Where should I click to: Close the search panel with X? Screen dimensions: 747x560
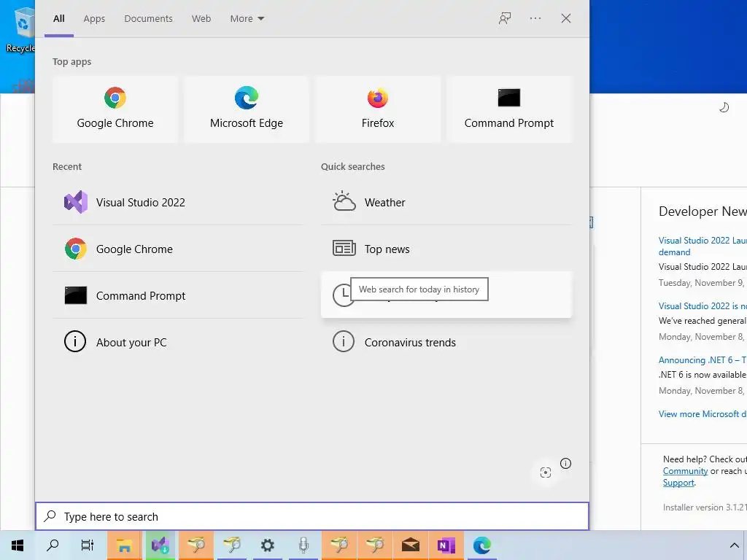566,18
